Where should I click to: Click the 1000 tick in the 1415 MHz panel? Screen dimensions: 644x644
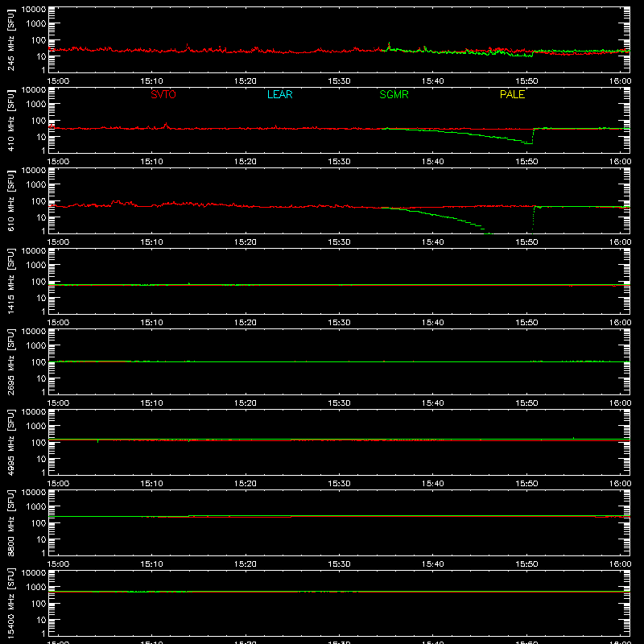click(36, 265)
